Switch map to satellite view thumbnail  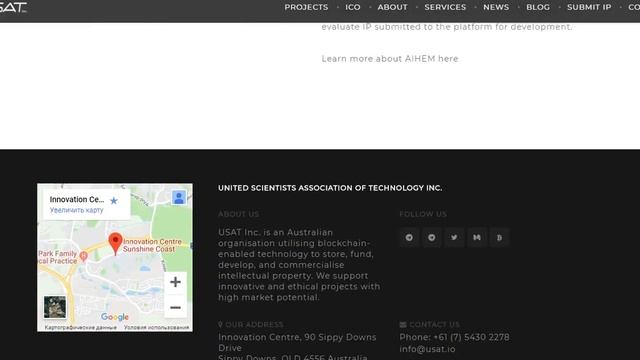click(x=55, y=307)
